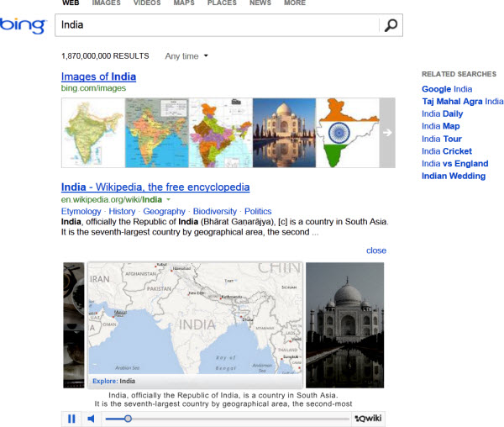Switch to the PLACES tab

click(x=222, y=3)
